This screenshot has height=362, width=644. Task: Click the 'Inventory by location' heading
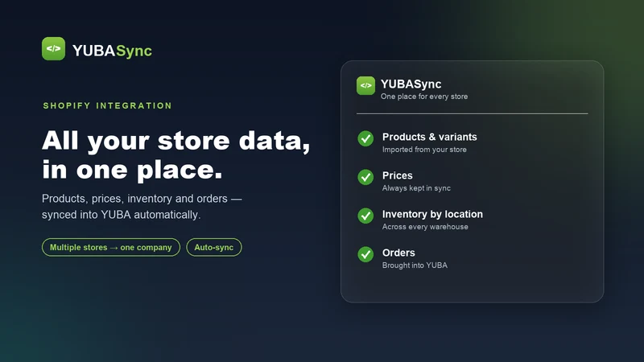pos(432,214)
